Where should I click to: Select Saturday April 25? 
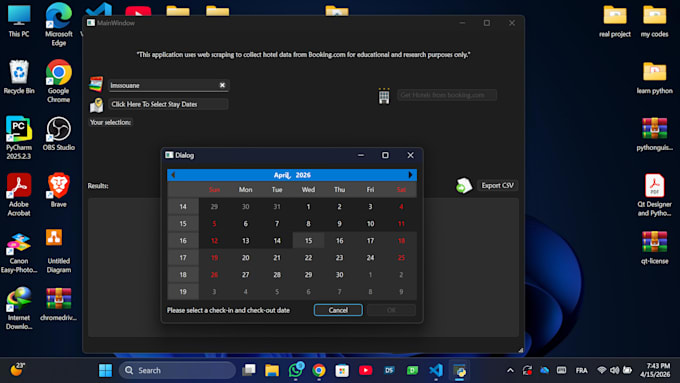tap(401, 258)
